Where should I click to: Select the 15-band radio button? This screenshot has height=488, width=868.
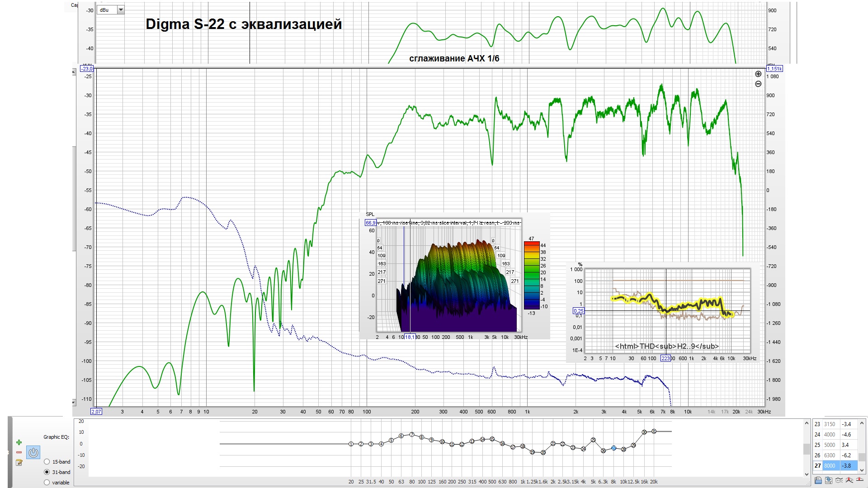[47, 462]
